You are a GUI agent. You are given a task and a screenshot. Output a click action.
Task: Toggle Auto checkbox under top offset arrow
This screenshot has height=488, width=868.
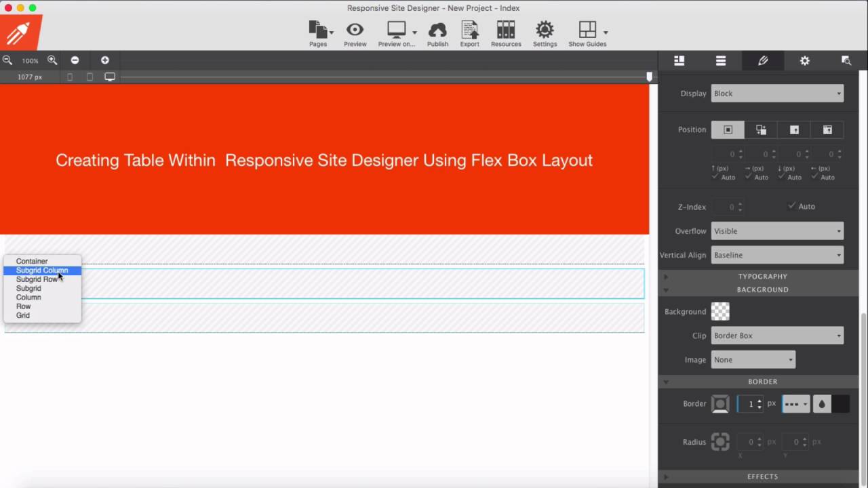coord(715,177)
